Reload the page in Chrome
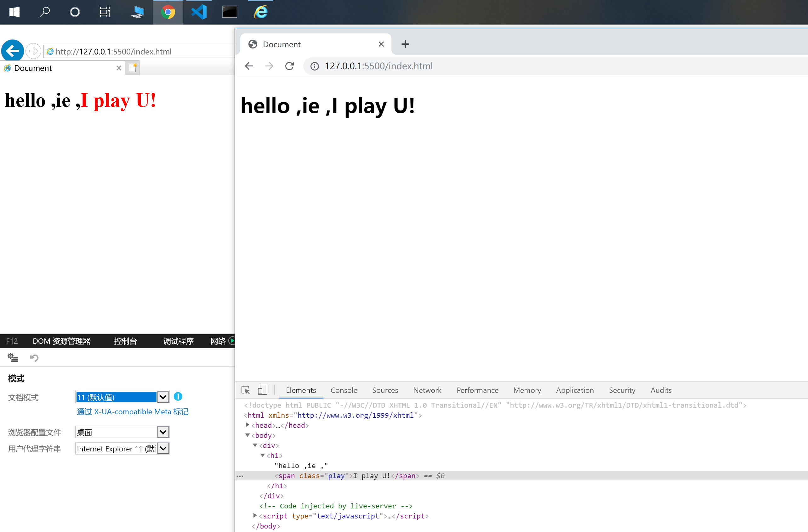808x532 pixels. click(289, 66)
